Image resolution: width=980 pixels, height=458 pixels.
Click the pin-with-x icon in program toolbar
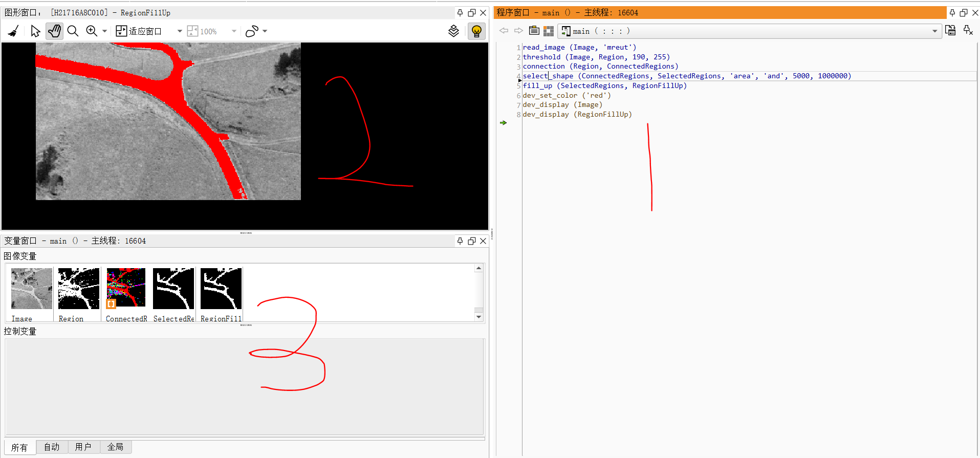(968, 31)
